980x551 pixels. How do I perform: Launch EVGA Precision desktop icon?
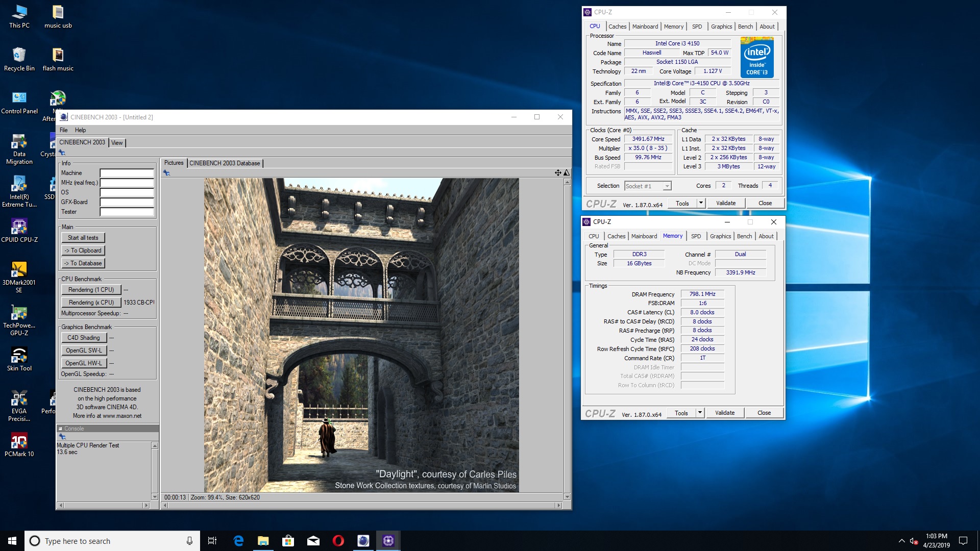[19, 406]
